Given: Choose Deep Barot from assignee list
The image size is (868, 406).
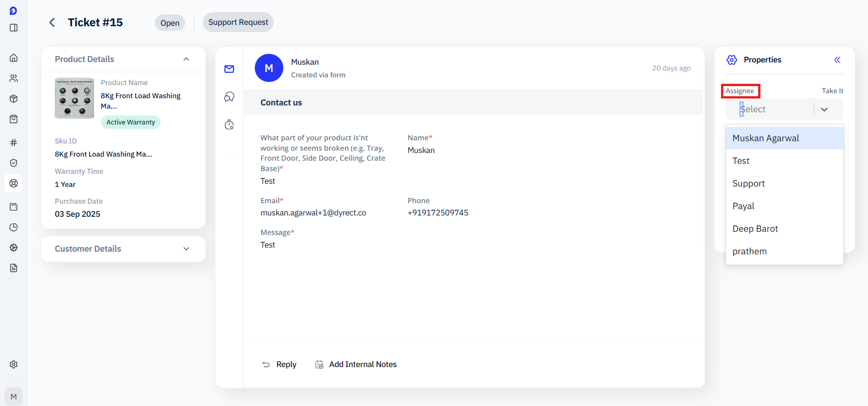Looking at the screenshot, I should [755, 229].
